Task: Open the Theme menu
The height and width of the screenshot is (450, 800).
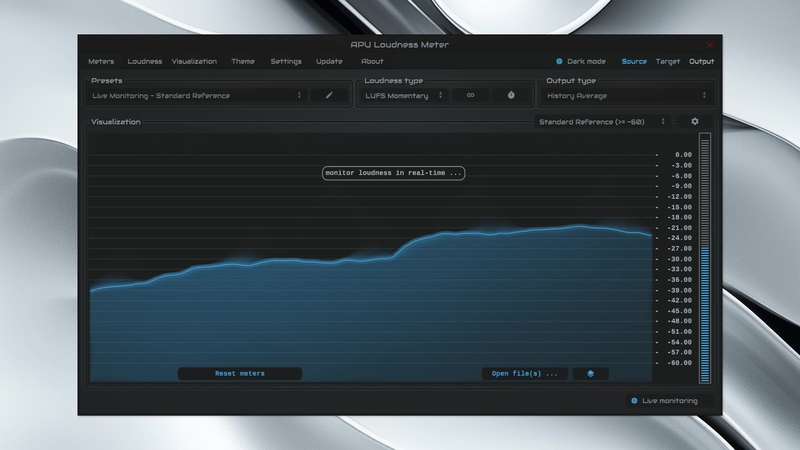Action: pyautogui.click(x=243, y=61)
